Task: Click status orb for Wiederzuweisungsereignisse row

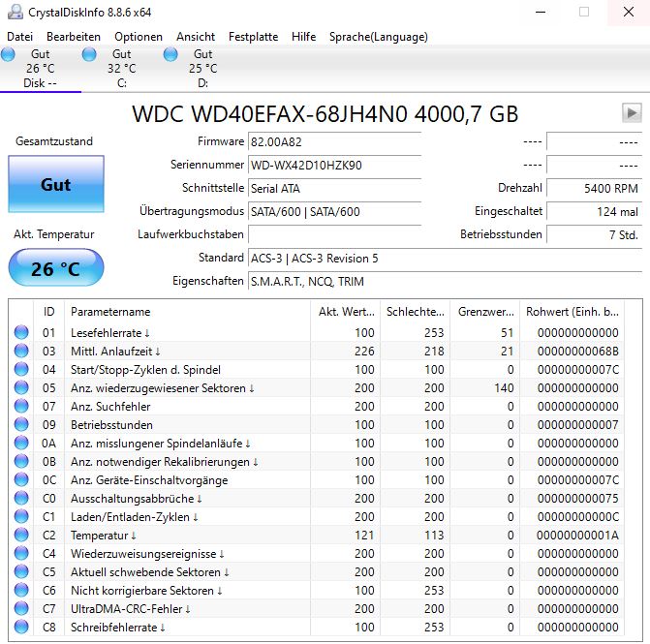Action: point(21,553)
